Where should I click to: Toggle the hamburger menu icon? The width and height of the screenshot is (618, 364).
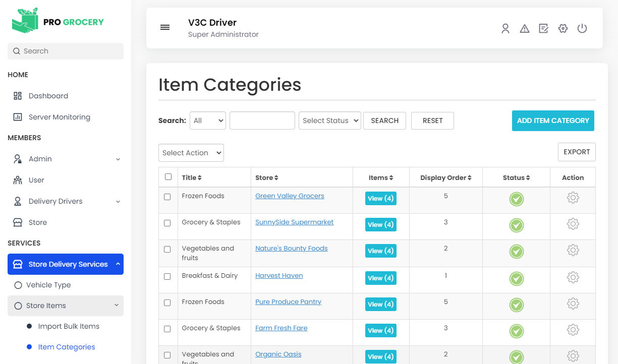[x=165, y=27]
